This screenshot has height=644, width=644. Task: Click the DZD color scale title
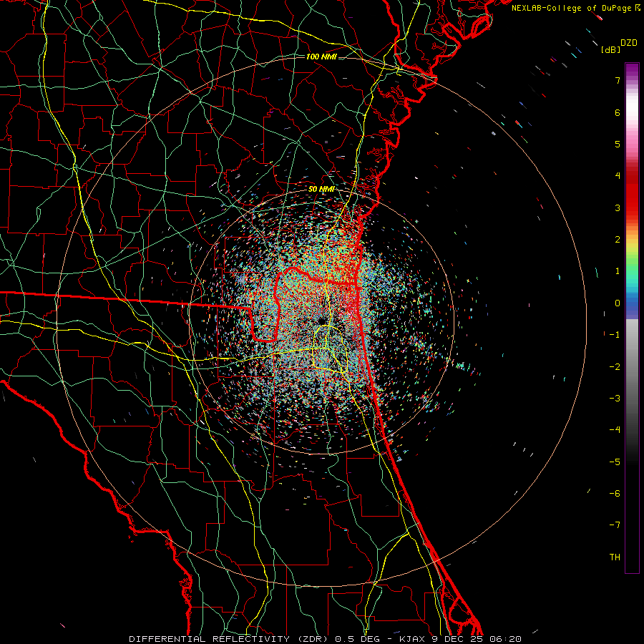(x=629, y=43)
